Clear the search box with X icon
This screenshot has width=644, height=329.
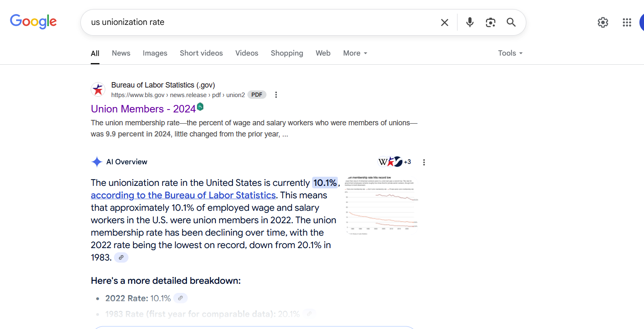444,22
